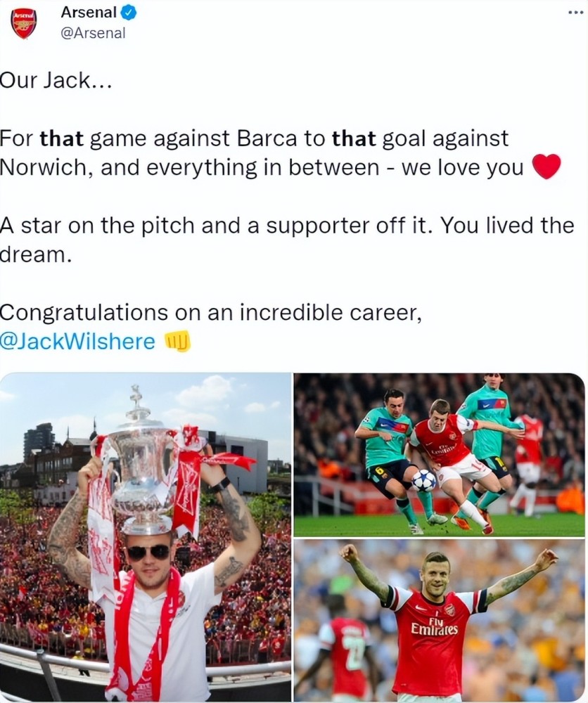View the FA Cup trophy parade photo
This screenshot has width=588, height=703.
[x=146, y=538]
